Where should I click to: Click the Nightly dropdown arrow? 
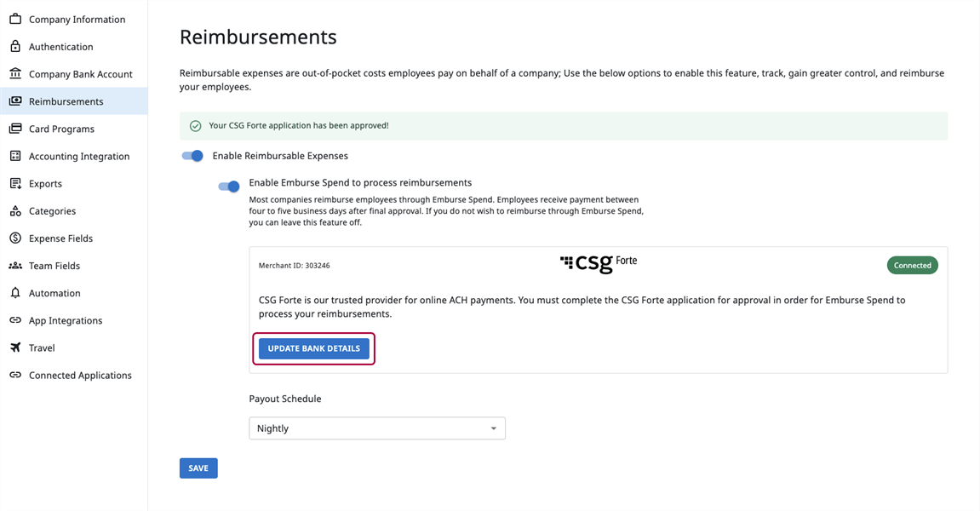pyautogui.click(x=493, y=428)
